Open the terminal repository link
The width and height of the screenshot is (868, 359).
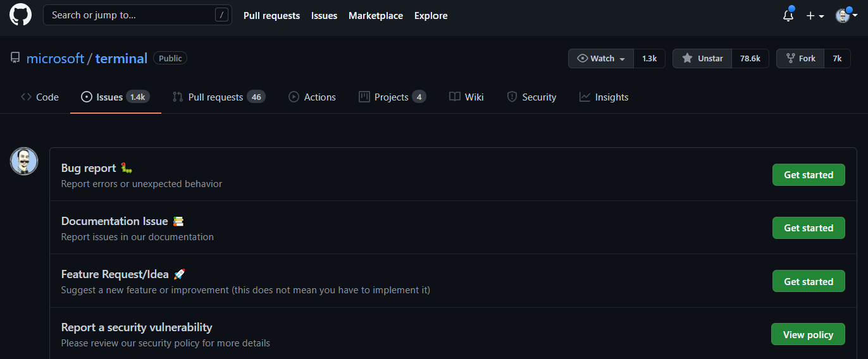click(x=121, y=59)
